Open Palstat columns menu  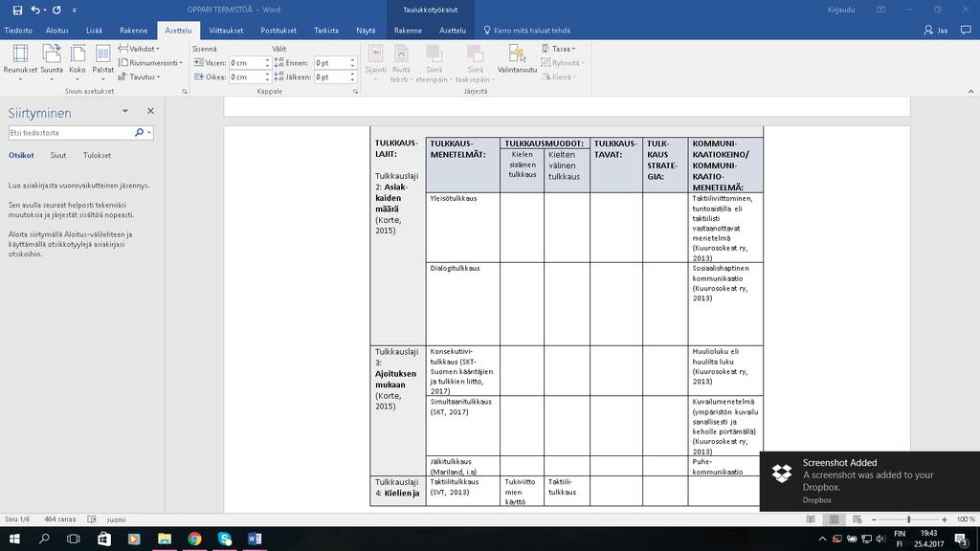point(103,63)
